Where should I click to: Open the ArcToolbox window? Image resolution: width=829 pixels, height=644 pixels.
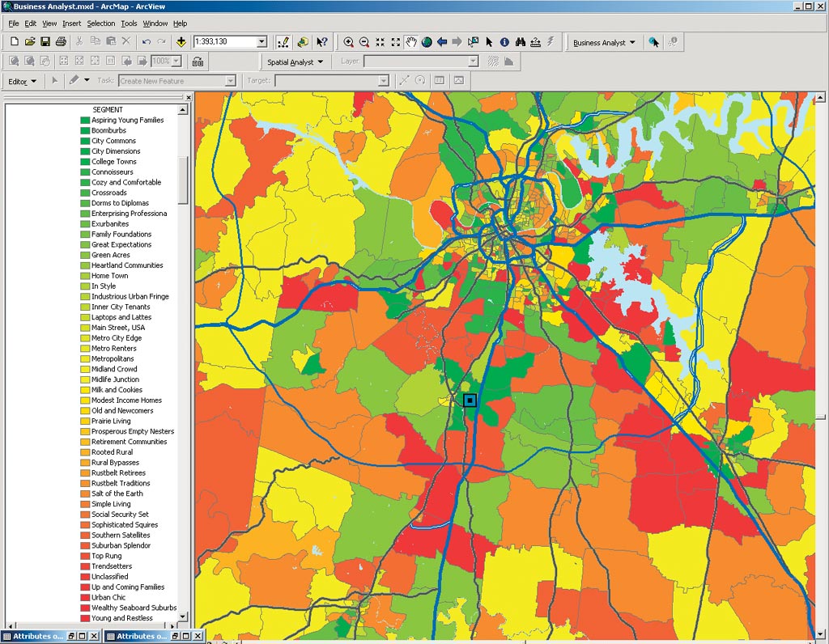303,42
